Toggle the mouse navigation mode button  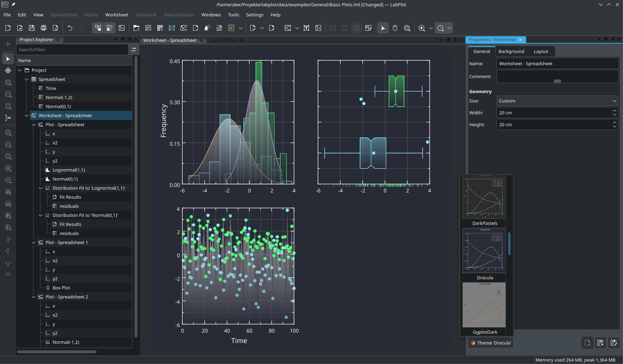click(x=395, y=28)
